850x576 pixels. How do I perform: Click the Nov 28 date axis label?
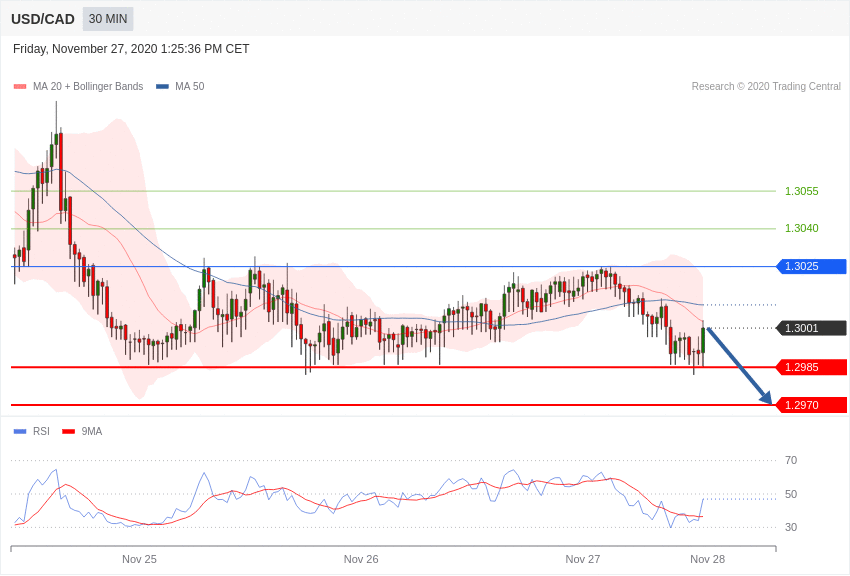point(707,559)
